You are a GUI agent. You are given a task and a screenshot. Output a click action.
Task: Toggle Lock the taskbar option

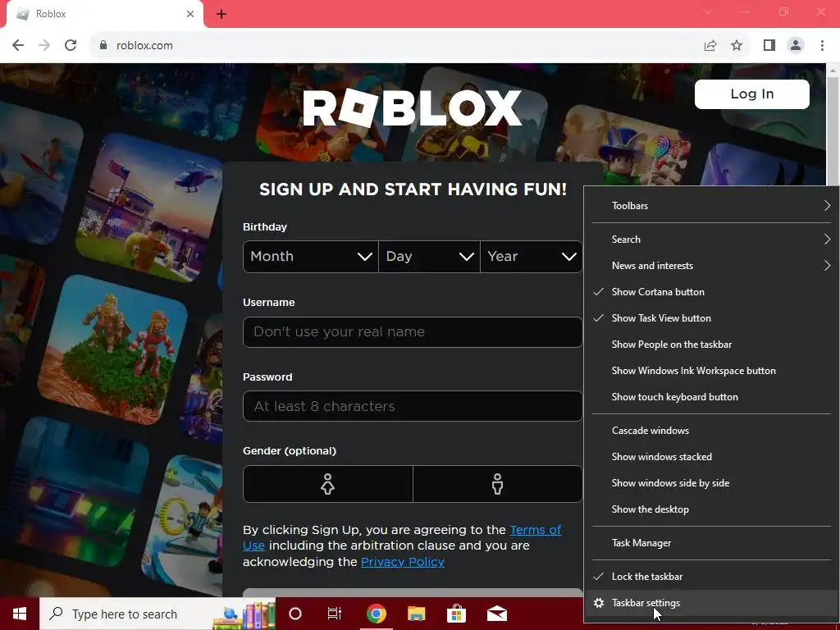(711, 577)
